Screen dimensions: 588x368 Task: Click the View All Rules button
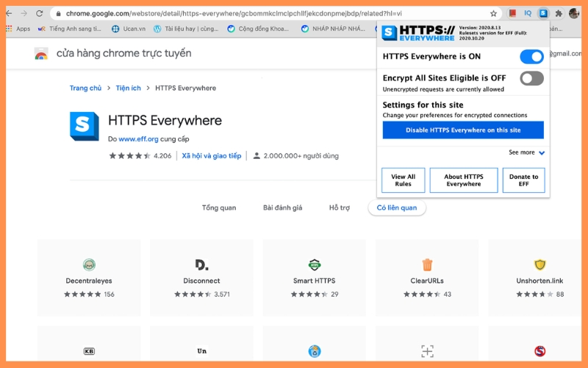[403, 180]
